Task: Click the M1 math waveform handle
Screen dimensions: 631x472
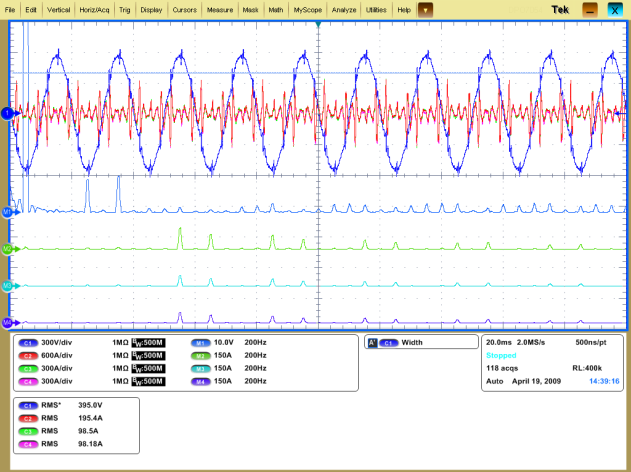Action: coord(9,212)
